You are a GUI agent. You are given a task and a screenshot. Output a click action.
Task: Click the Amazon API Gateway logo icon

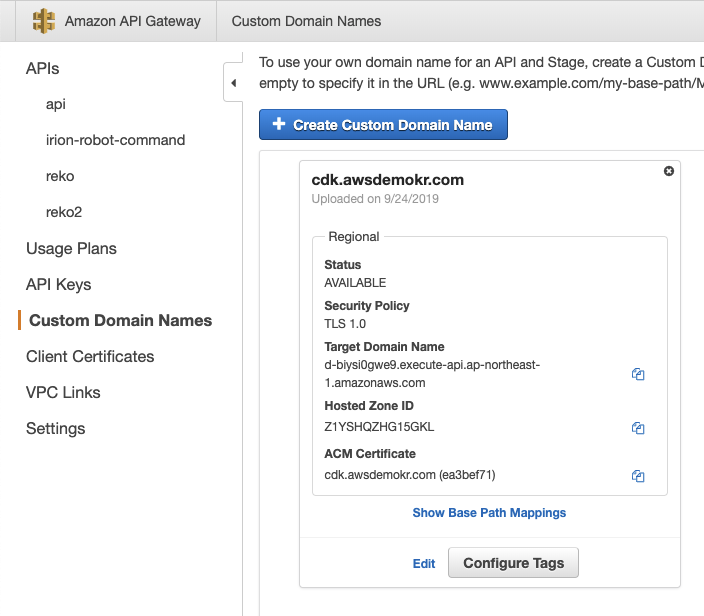tap(44, 21)
